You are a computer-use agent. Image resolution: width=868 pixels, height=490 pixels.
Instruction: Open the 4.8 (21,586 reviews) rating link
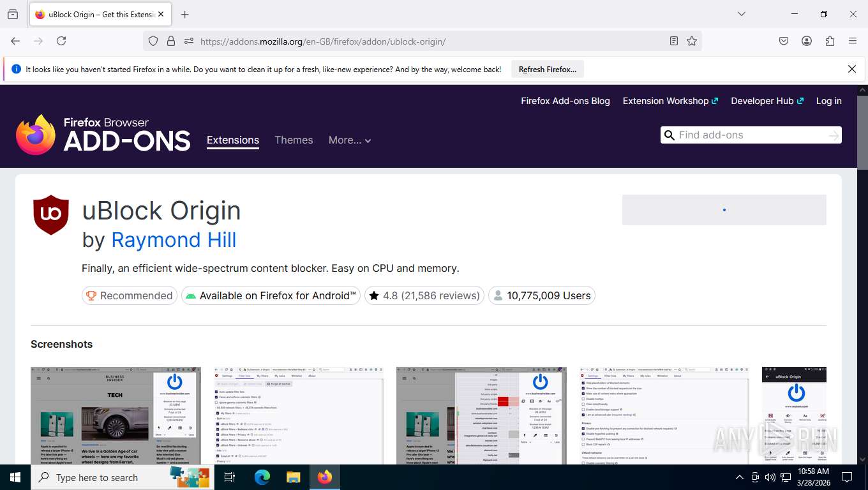coord(424,295)
